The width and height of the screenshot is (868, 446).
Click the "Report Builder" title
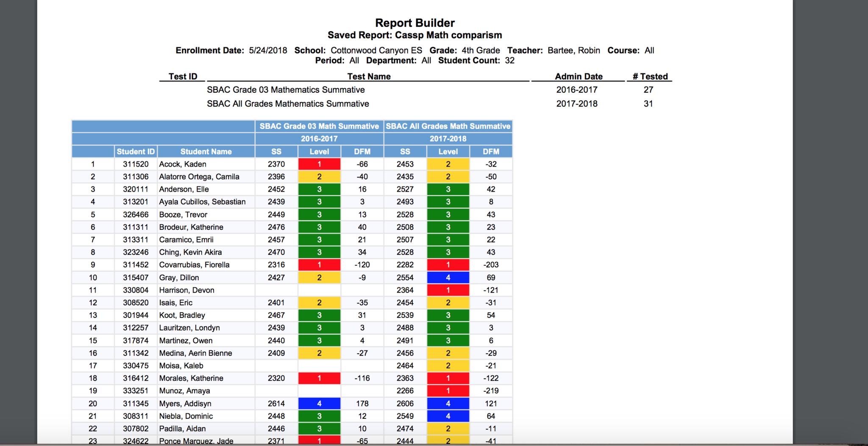coord(415,23)
